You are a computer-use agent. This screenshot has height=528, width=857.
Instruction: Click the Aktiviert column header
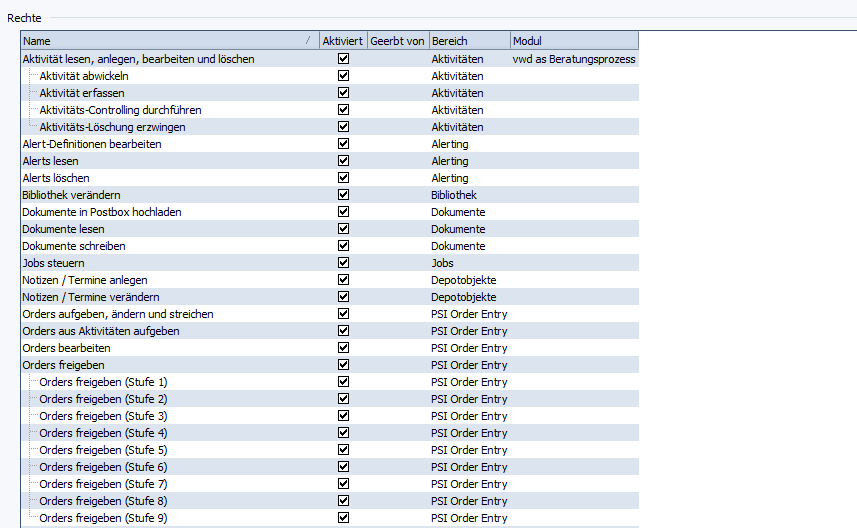(x=343, y=41)
